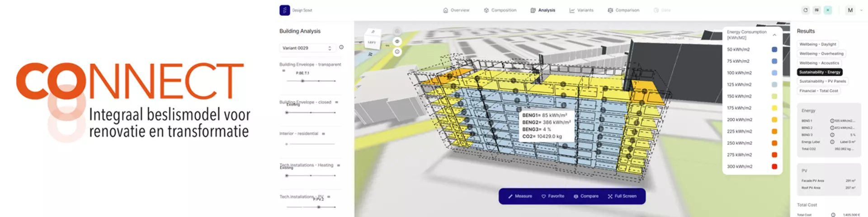Click the Building Analysis heading
The height and width of the screenshot is (217, 868).
click(x=300, y=31)
